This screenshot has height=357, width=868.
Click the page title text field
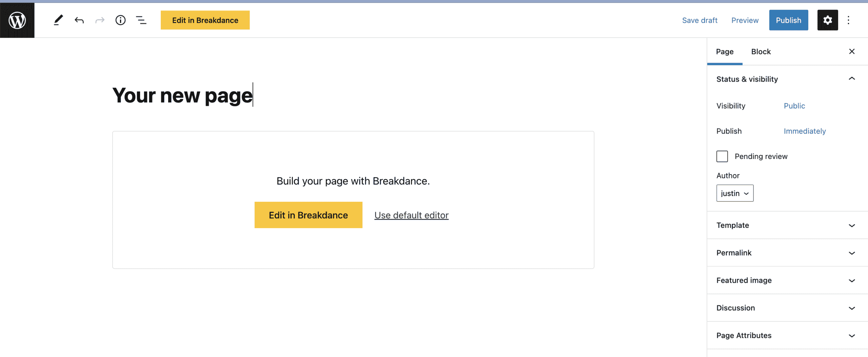click(182, 95)
